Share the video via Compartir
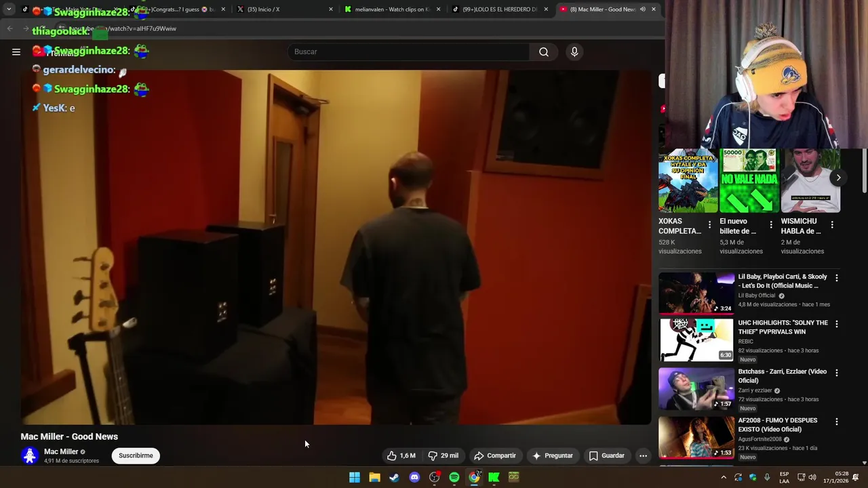Viewport: 868px width, 488px height. click(x=495, y=455)
